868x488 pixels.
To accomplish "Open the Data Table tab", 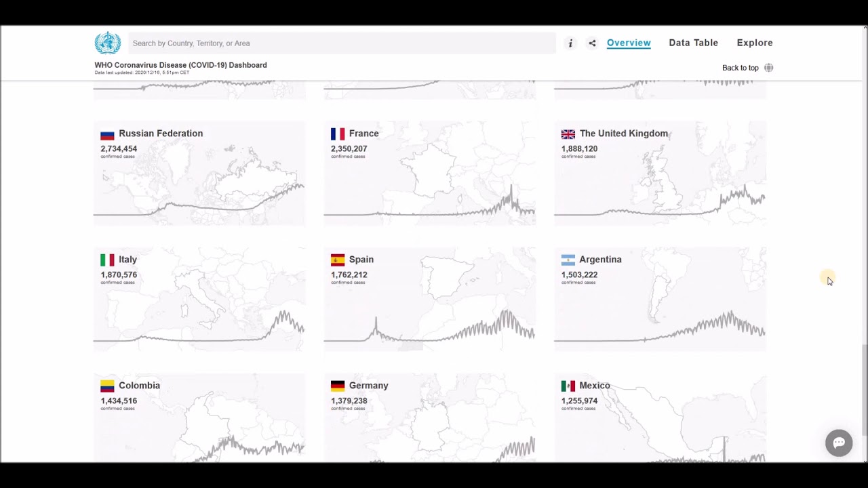I will pyautogui.click(x=693, y=43).
